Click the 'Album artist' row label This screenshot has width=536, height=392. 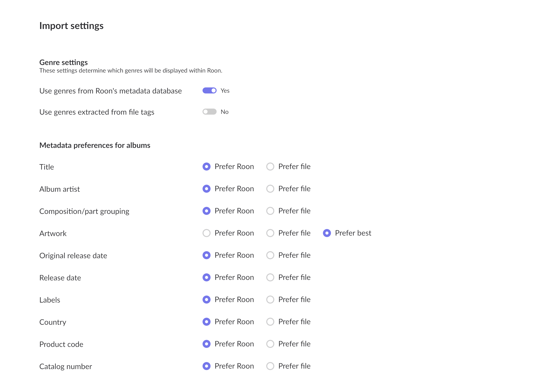pos(59,189)
